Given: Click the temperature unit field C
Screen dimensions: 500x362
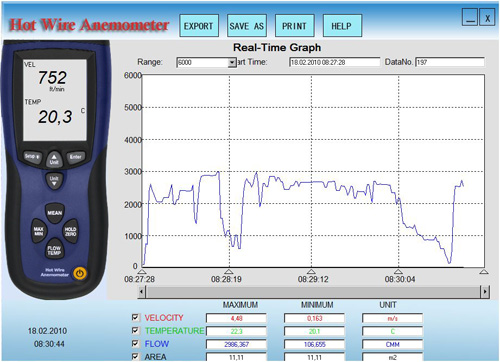Looking at the screenshot, I should coord(392,331).
